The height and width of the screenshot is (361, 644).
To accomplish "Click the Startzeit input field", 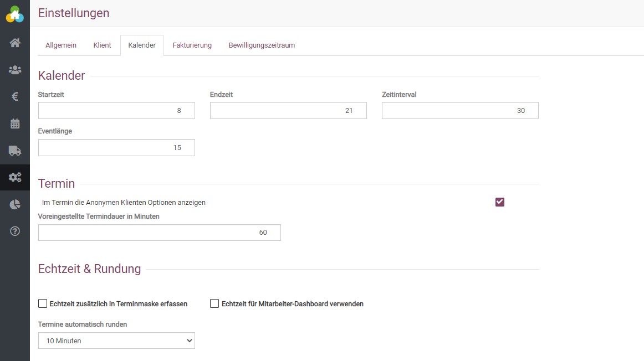I will coord(116,111).
